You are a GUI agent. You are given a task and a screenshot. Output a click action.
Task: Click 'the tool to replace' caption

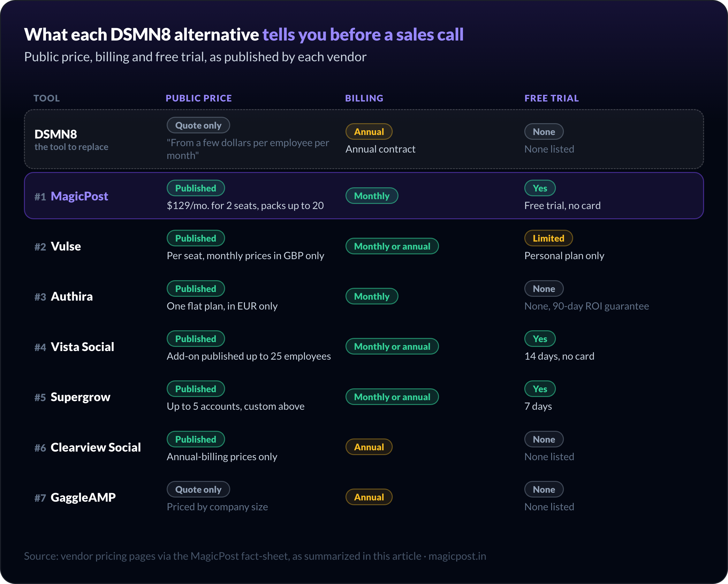click(x=71, y=147)
